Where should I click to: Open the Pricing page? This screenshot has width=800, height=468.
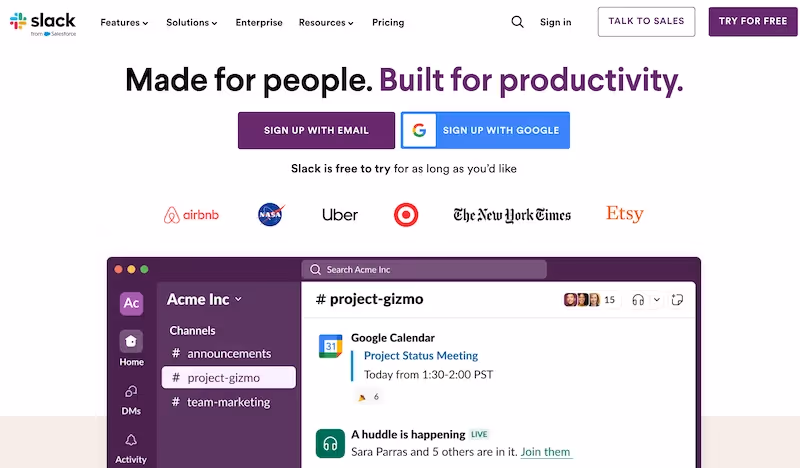388,22
